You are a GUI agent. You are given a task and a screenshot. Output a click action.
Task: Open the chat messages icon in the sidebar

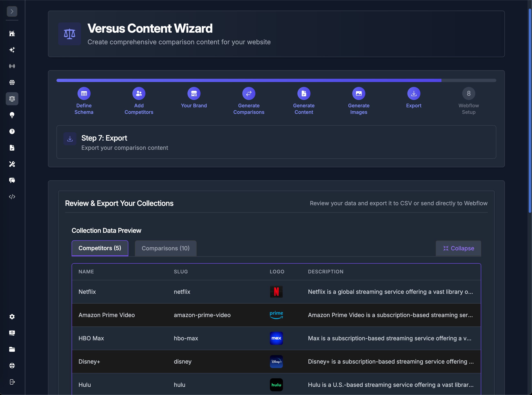point(12,180)
